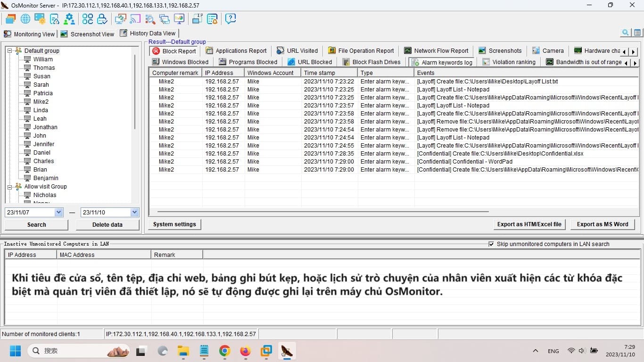644x362 pixels.
Task: Collapse the Allow visit Group node
Action: tap(9, 187)
